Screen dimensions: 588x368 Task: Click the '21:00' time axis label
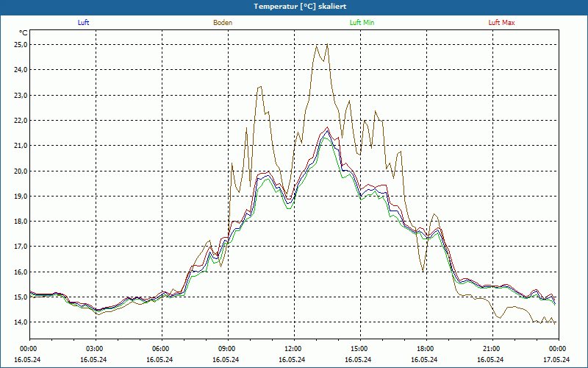pyautogui.click(x=492, y=349)
